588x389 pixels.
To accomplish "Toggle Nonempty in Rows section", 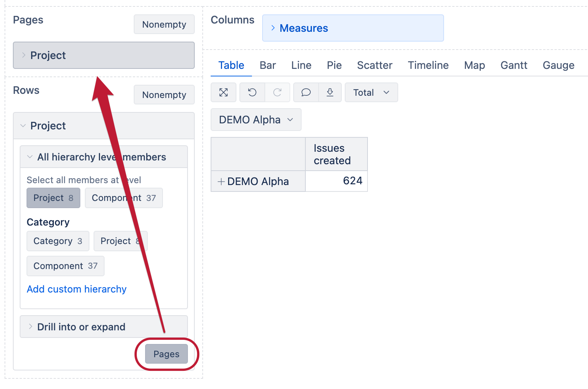I will point(164,95).
